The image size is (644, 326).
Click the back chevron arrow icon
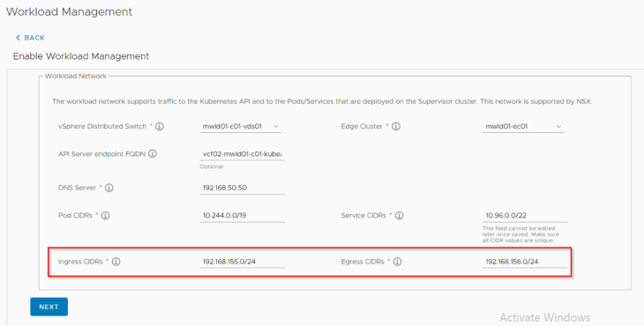(x=18, y=38)
